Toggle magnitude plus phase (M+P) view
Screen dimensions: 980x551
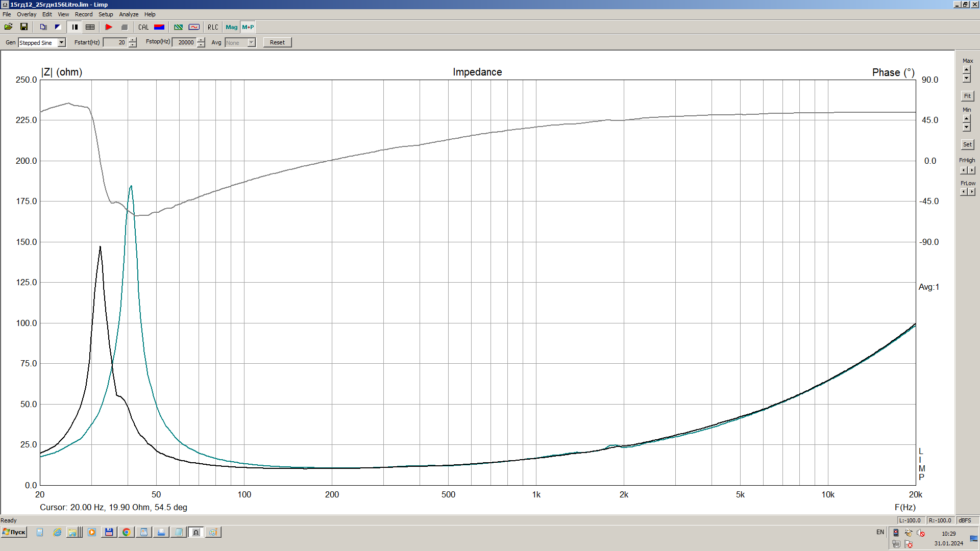(x=248, y=27)
